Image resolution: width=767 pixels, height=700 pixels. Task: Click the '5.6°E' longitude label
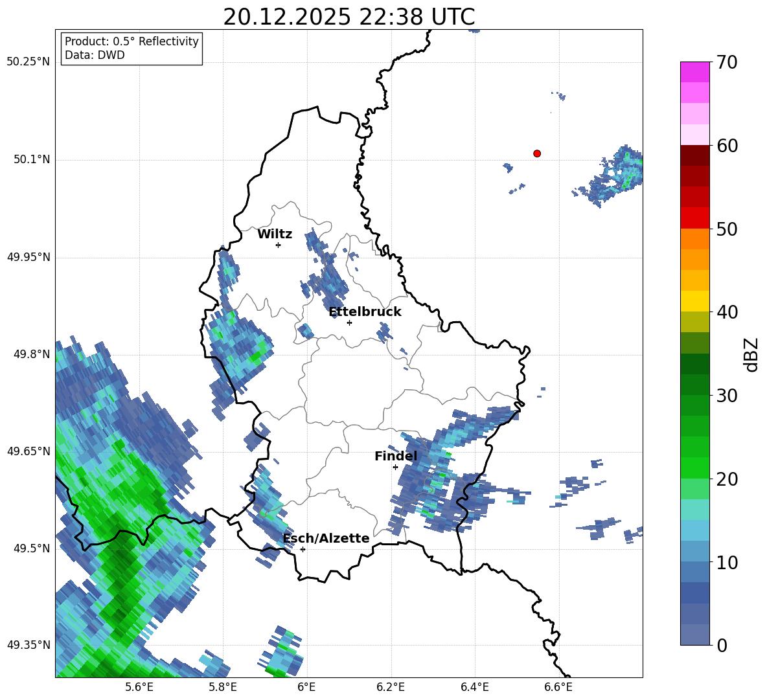139,687
